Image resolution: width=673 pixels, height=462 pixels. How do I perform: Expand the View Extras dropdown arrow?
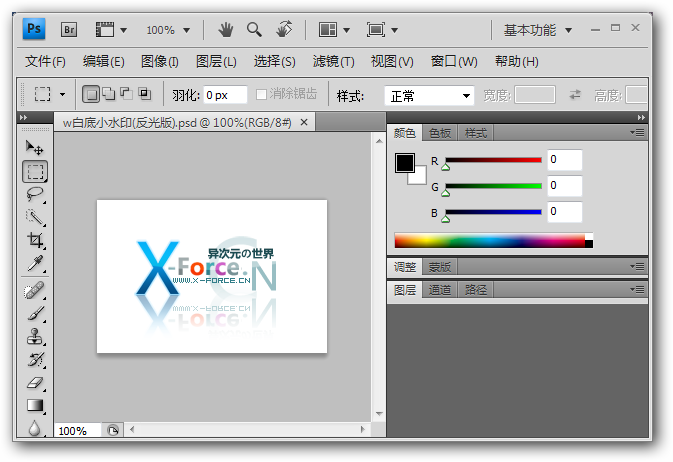(x=124, y=30)
